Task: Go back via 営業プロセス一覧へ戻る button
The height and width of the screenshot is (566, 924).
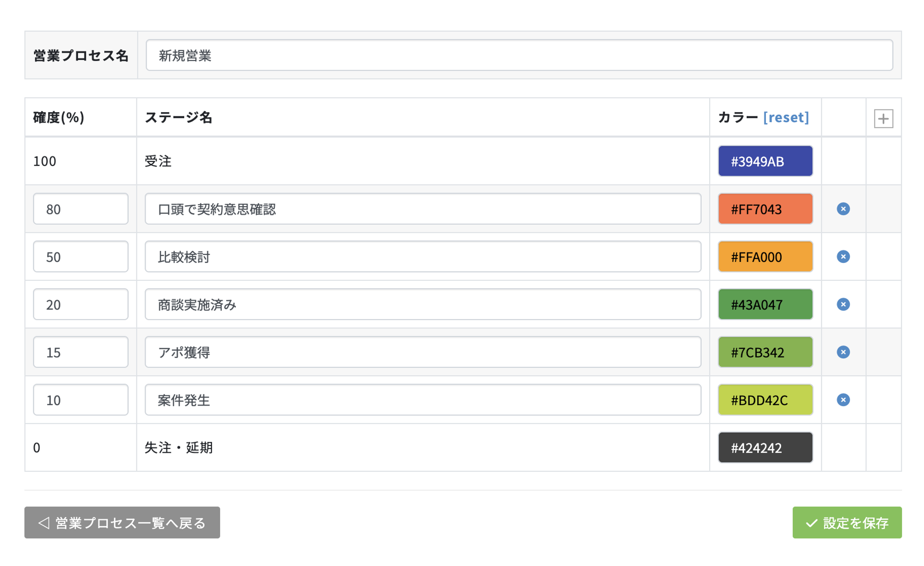Action: click(x=122, y=522)
